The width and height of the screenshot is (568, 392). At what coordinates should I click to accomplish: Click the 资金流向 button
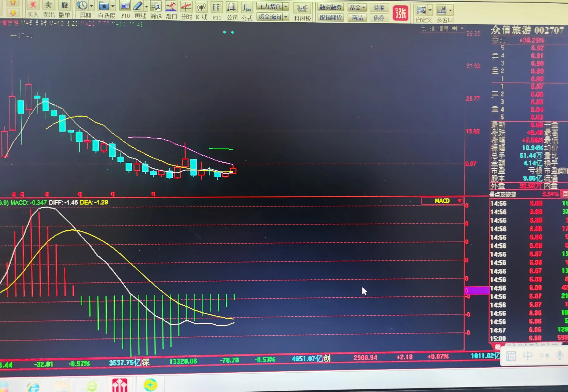click(x=270, y=17)
